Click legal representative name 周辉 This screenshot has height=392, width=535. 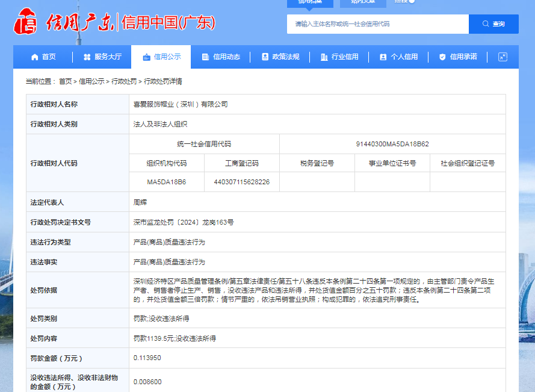[x=140, y=202]
